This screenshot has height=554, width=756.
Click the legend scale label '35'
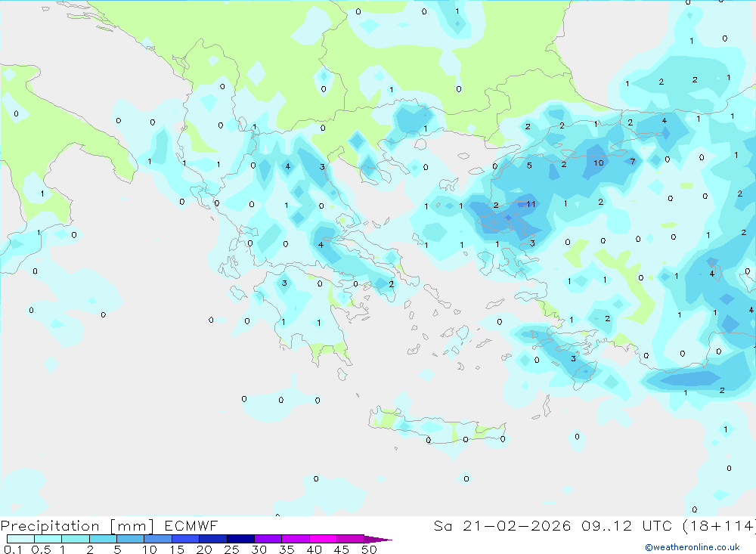pos(287,549)
